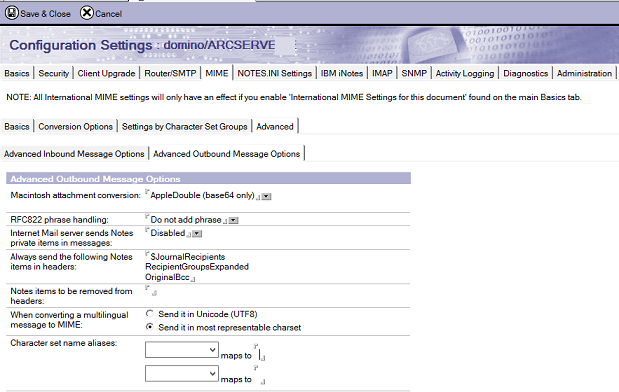Screen dimensions: 619x392
Task: Open the NOTES.INI Settings tab
Action: [274, 73]
